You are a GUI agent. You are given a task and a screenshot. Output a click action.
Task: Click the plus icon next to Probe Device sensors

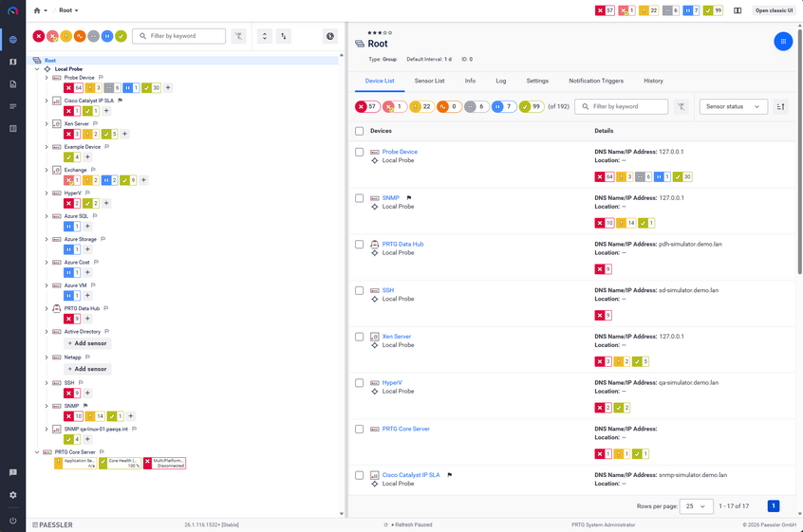point(168,87)
